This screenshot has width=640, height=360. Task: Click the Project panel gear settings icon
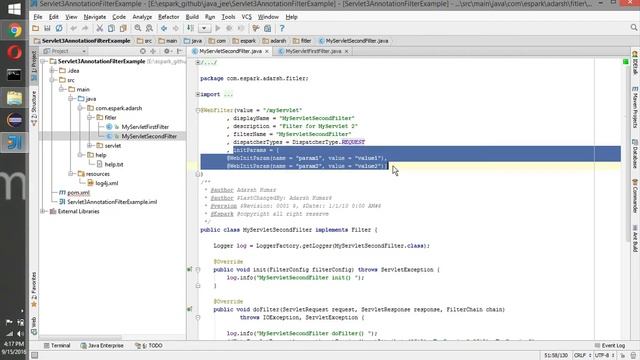pyautogui.click(x=167, y=51)
